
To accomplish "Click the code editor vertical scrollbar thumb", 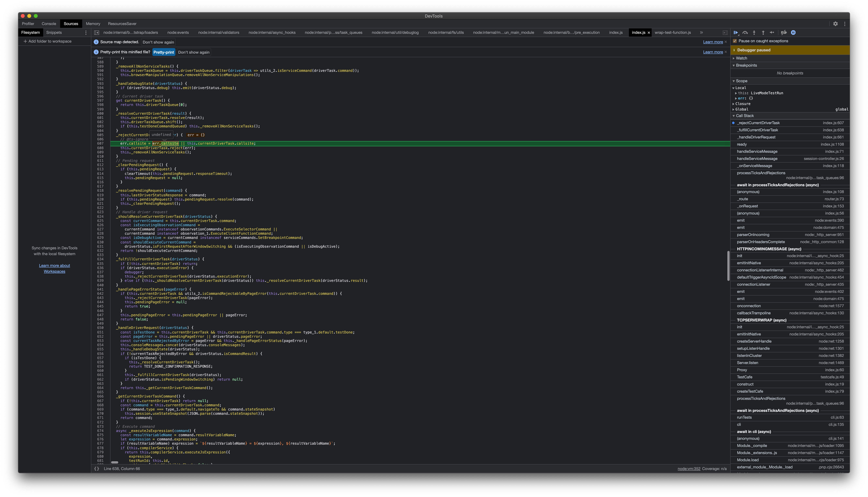I will click(x=728, y=266).
